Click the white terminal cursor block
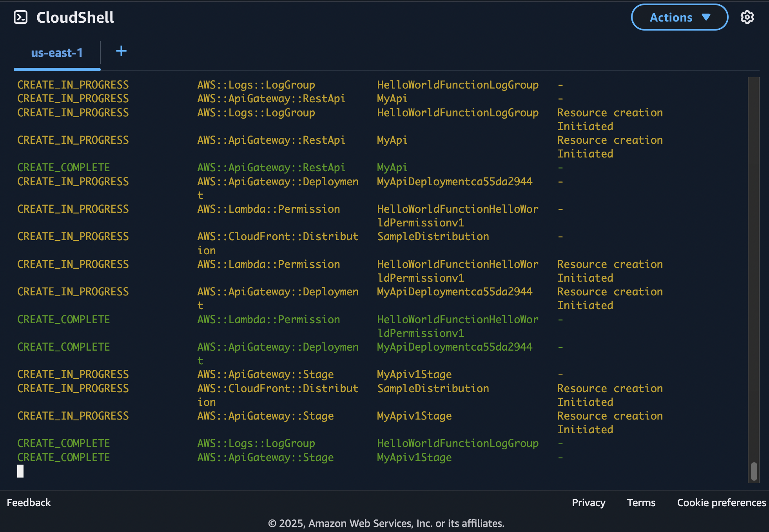This screenshot has height=532, width=769. [x=20, y=471]
